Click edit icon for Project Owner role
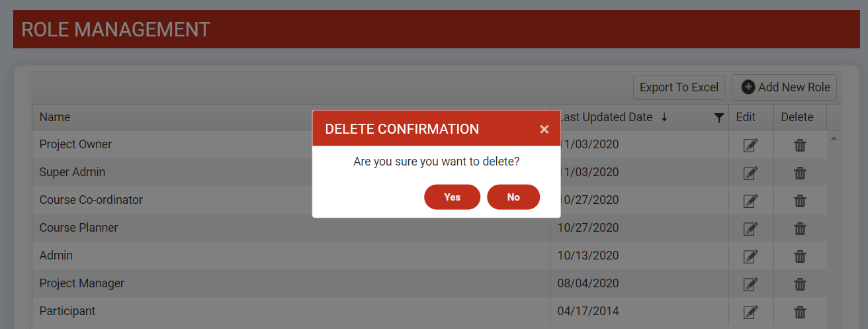 coord(750,145)
